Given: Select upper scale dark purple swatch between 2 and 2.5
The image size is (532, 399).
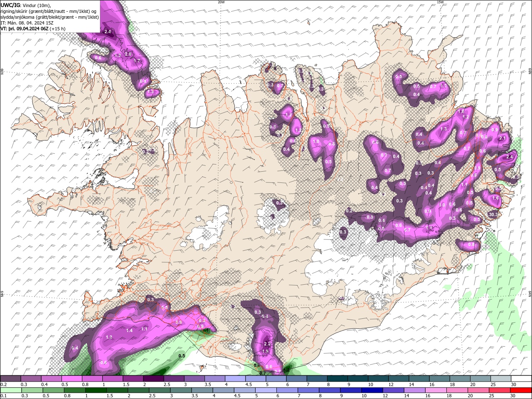Looking at the screenshot, I should pyautogui.click(x=153, y=379).
